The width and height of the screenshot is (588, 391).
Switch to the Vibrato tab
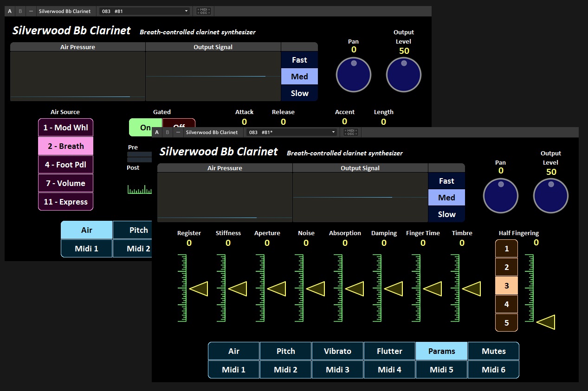point(337,351)
